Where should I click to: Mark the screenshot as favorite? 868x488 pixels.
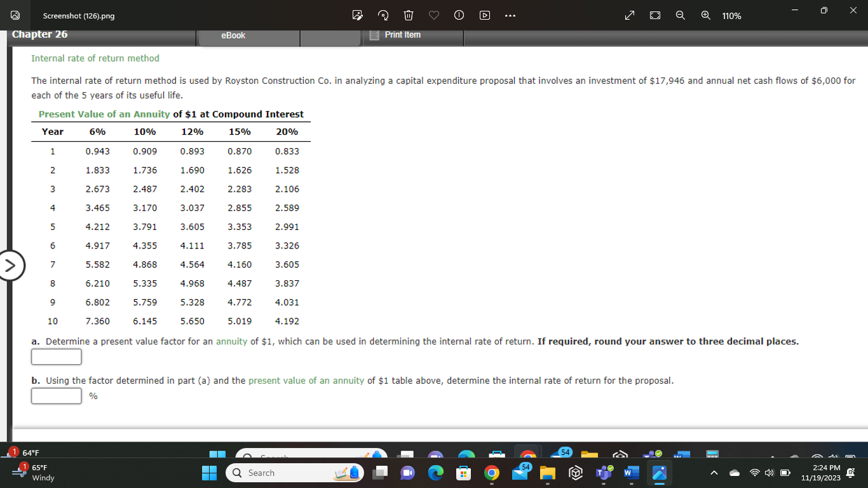click(433, 15)
